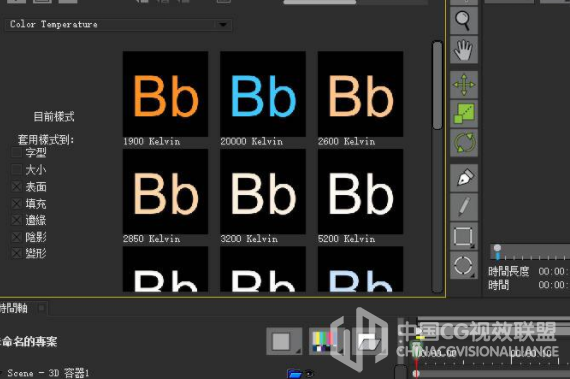This screenshot has width=570, height=379.
Task: Select the rectangle shape tool
Action: click(x=463, y=236)
